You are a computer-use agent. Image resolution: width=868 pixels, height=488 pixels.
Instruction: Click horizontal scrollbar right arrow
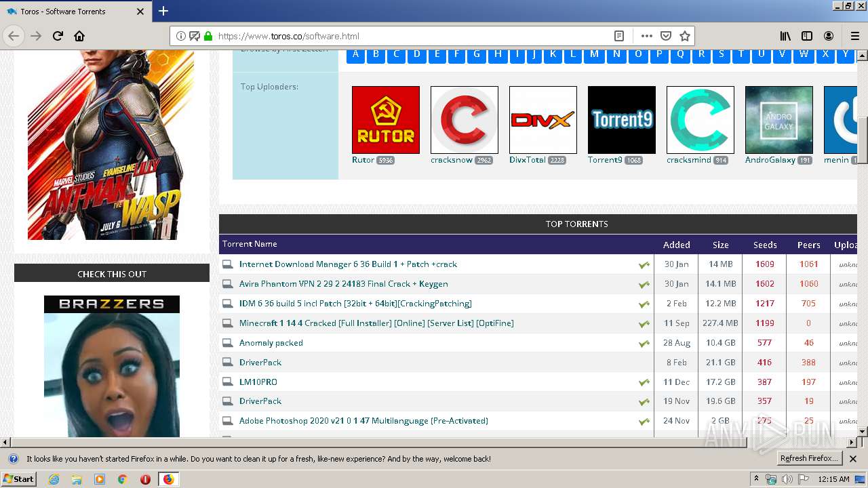852,443
